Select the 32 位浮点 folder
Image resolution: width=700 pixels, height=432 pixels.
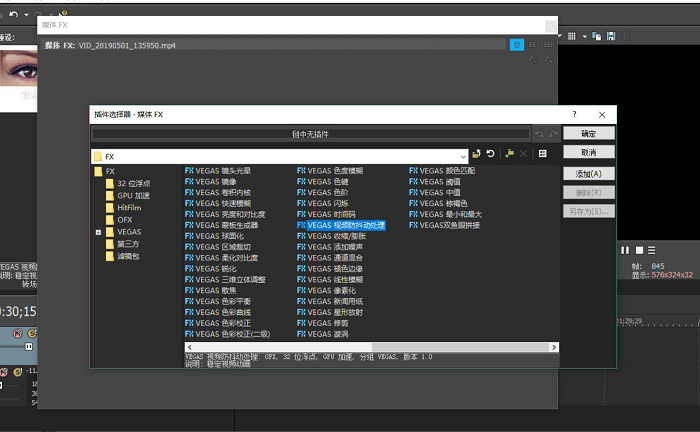[x=128, y=183]
